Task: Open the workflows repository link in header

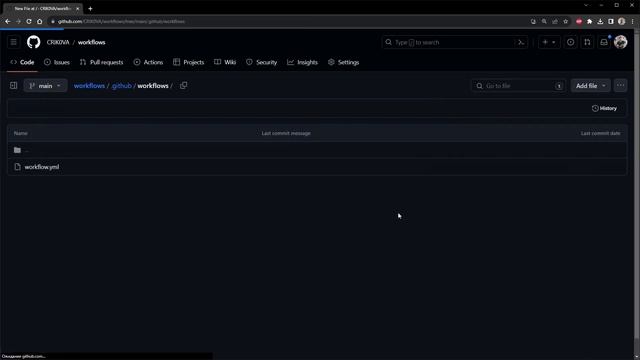Action: [x=91, y=42]
